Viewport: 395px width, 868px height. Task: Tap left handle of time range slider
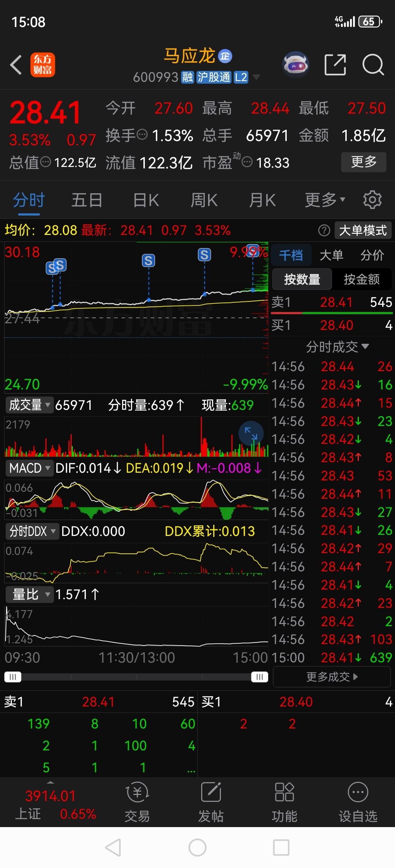click(12, 677)
